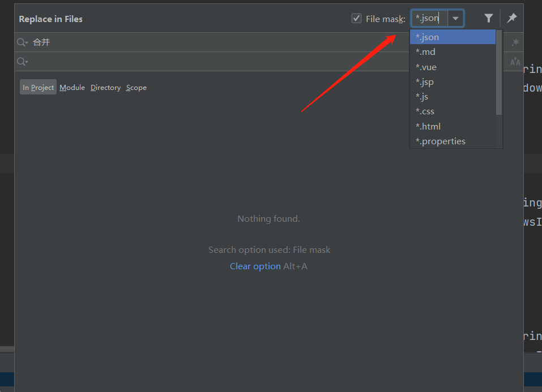The height and width of the screenshot is (392, 542).
Task: Pick the *.css file mask
Action: (453, 111)
